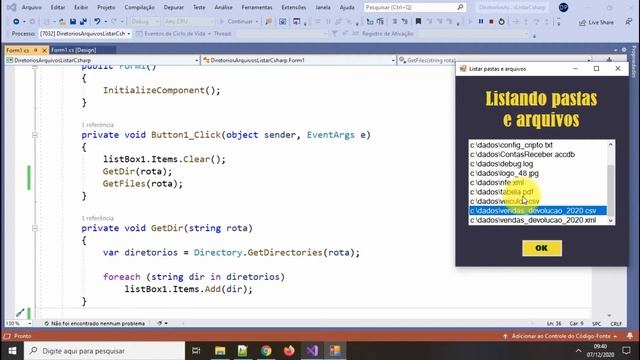Click the yellow OK button in the form
Viewport: 640px width, 360px height.
coord(542,248)
